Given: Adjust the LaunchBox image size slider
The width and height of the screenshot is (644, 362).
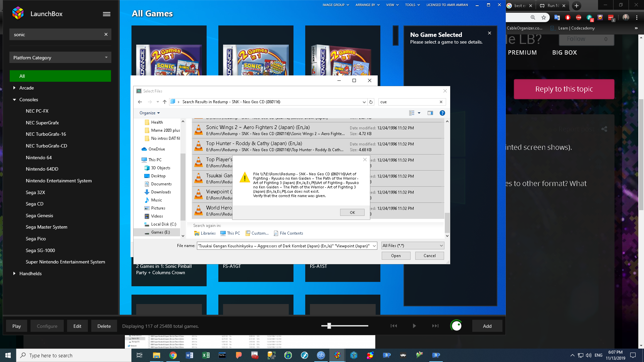Looking at the screenshot, I should tap(329, 325).
